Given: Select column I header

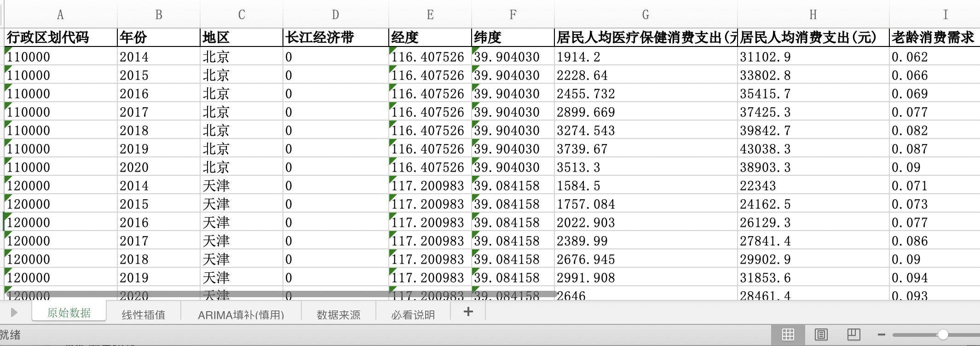Looking at the screenshot, I should tap(935, 15).
